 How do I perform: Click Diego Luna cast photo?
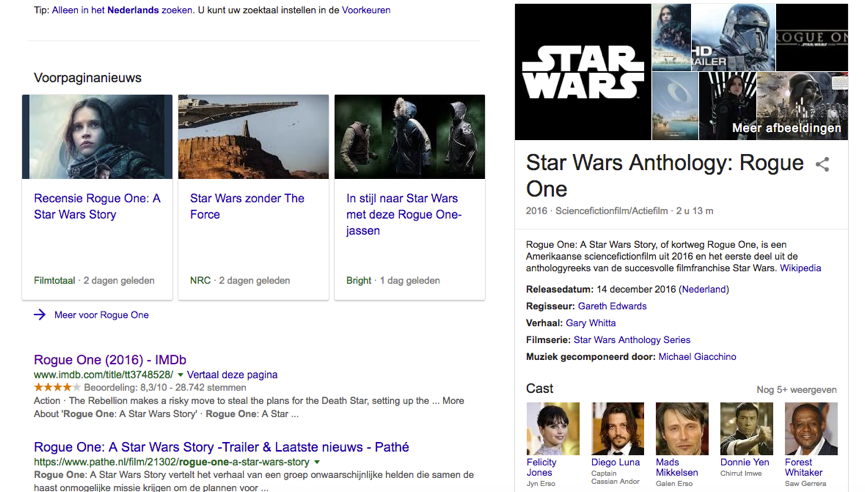pos(617,429)
